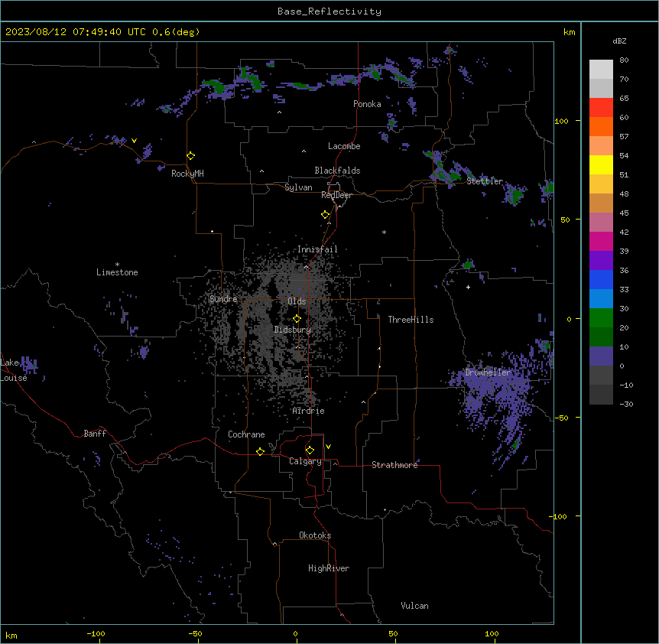Click the Stettler town label
The width and height of the screenshot is (659, 644).
(x=485, y=181)
